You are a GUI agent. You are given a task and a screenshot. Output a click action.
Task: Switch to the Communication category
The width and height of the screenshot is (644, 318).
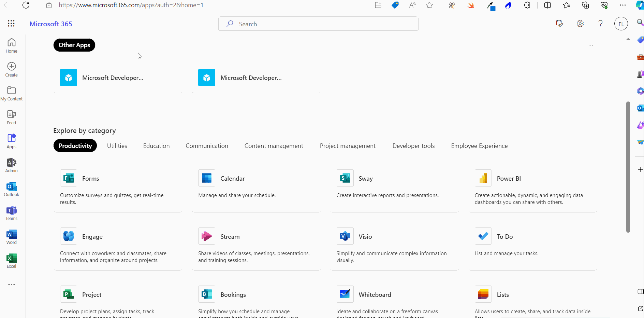click(207, 146)
